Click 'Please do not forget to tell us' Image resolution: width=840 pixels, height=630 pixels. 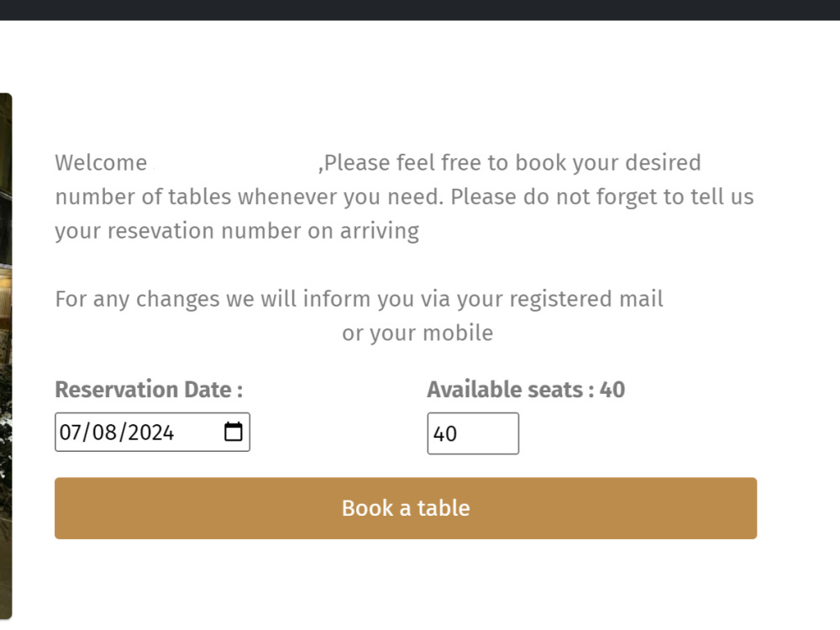click(602, 197)
